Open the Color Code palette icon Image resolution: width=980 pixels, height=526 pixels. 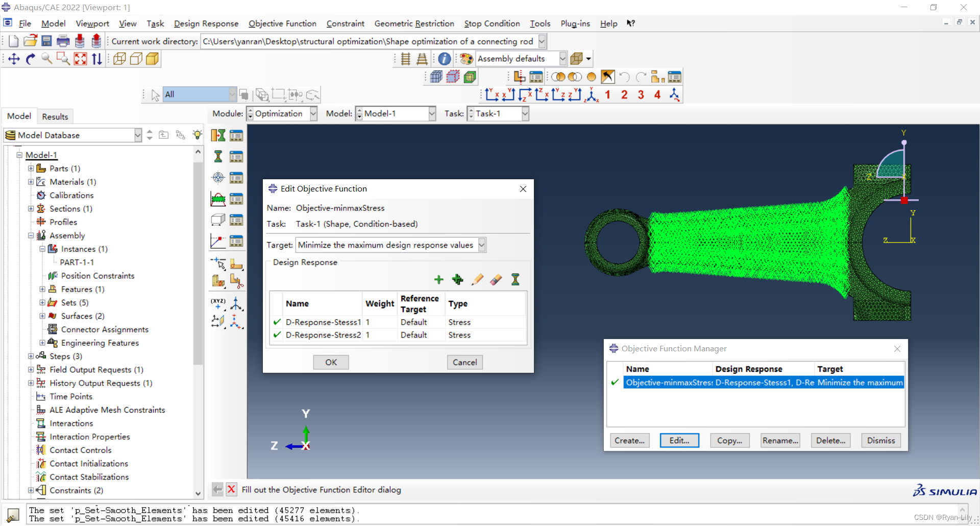tap(466, 59)
